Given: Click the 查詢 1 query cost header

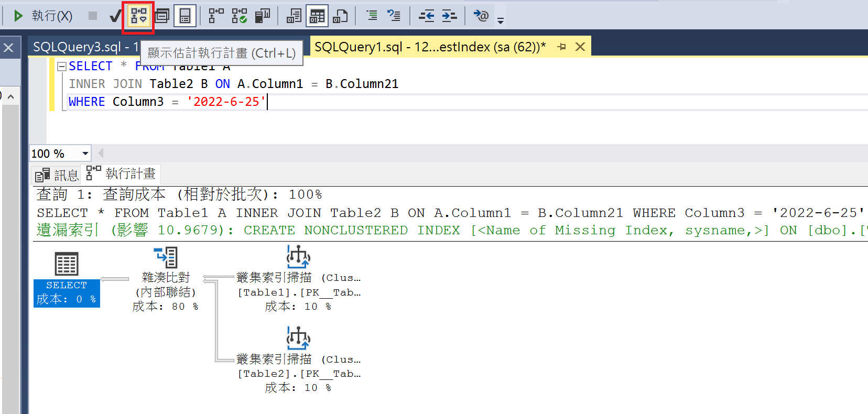Looking at the screenshot, I should coord(179,194).
